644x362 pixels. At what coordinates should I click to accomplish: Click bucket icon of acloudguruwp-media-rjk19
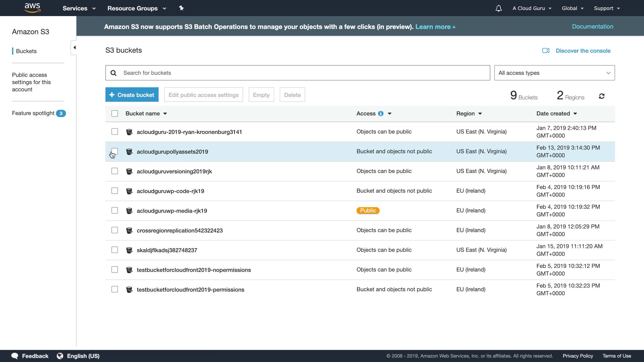pyautogui.click(x=129, y=211)
